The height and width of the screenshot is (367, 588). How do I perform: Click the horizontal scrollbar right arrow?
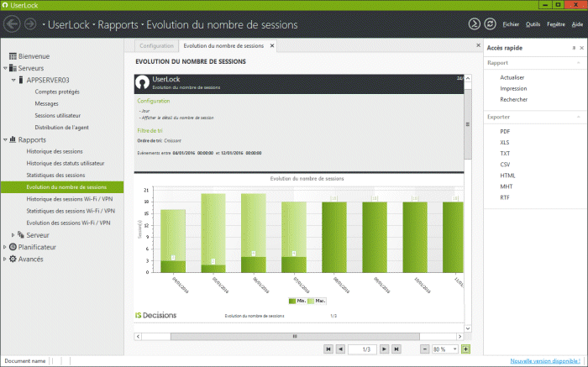click(459, 336)
